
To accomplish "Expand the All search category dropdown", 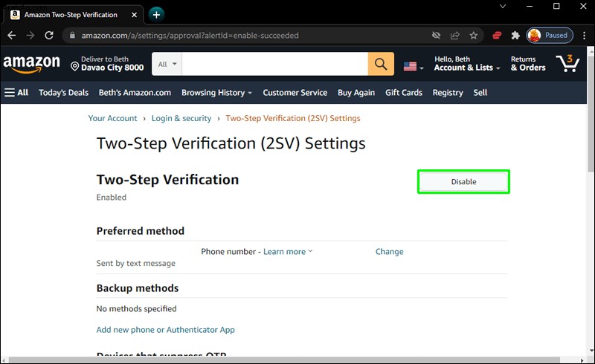I will point(167,64).
